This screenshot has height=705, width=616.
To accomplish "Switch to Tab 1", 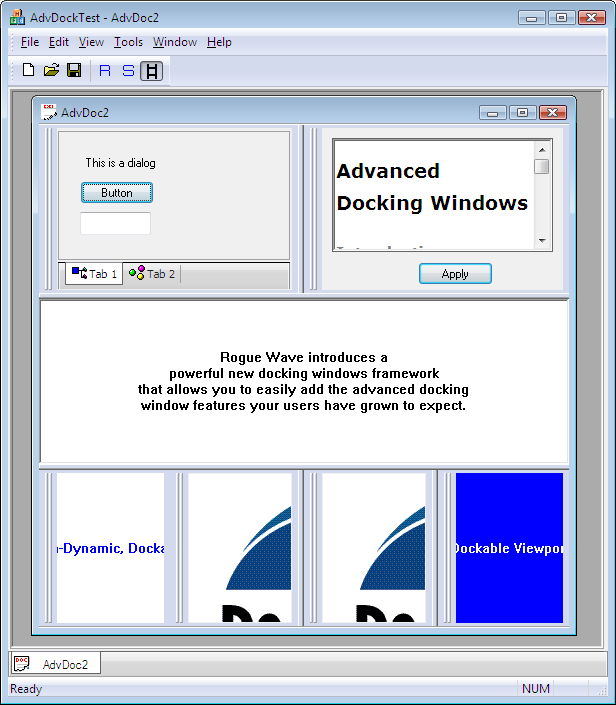I will point(94,274).
